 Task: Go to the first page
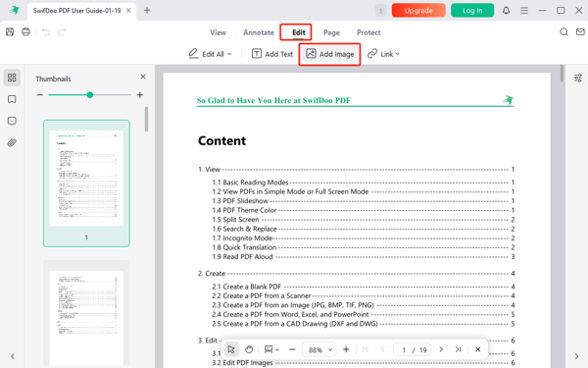[x=366, y=349]
